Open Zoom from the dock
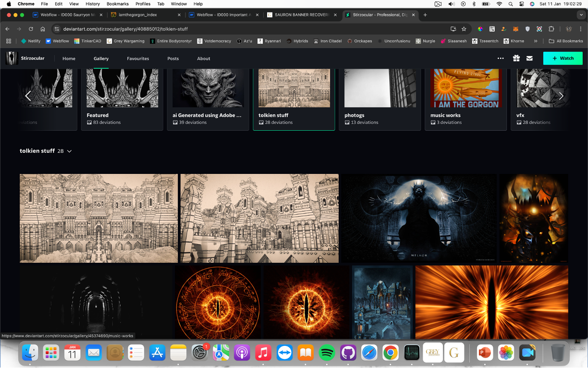 click(x=527, y=353)
